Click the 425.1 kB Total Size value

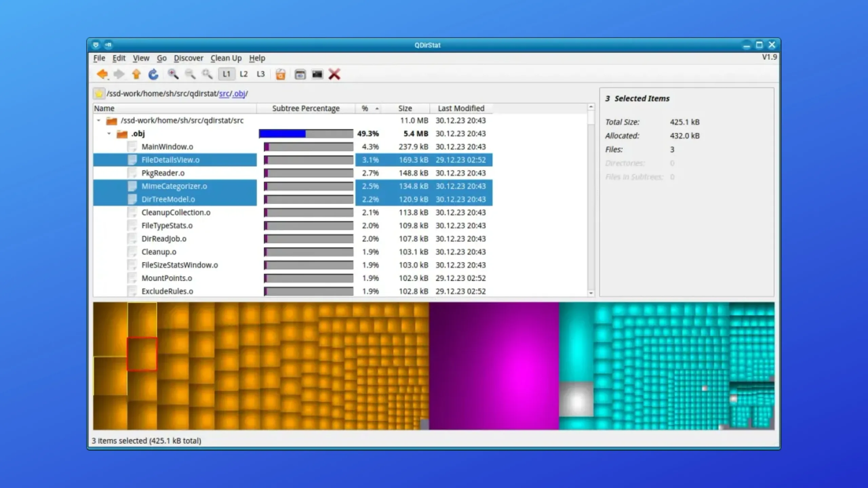(x=685, y=122)
